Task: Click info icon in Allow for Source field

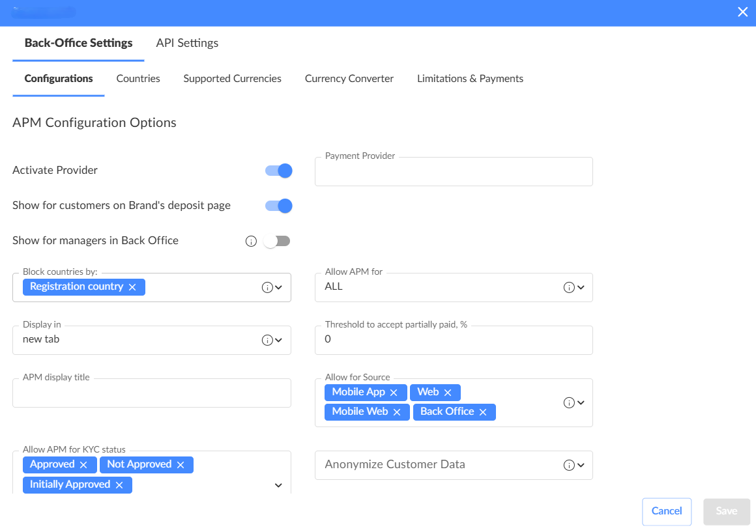Action: pyautogui.click(x=568, y=402)
